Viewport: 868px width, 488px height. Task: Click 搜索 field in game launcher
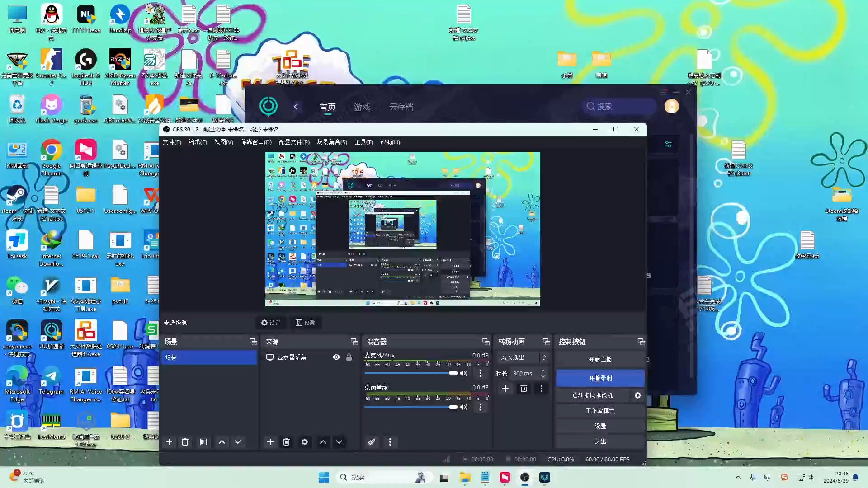[619, 106]
